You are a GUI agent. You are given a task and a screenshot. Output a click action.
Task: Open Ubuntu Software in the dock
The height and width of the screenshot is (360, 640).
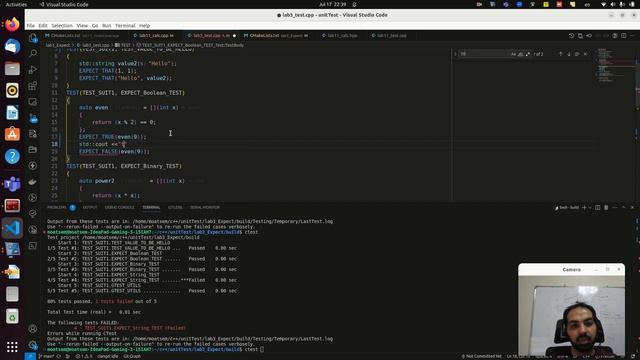12,134
